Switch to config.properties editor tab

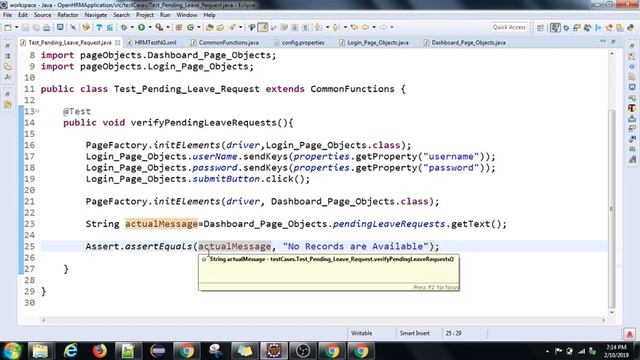pyautogui.click(x=299, y=42)
